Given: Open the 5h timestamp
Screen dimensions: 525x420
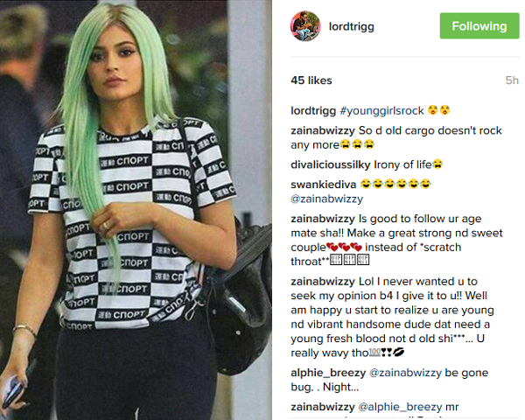Looking at the screenshot, I should [512, 80].
